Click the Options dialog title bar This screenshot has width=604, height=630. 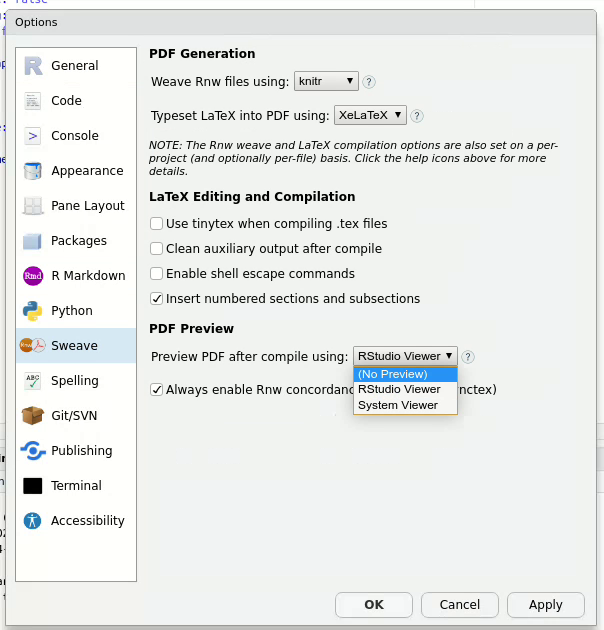[301, 22]
